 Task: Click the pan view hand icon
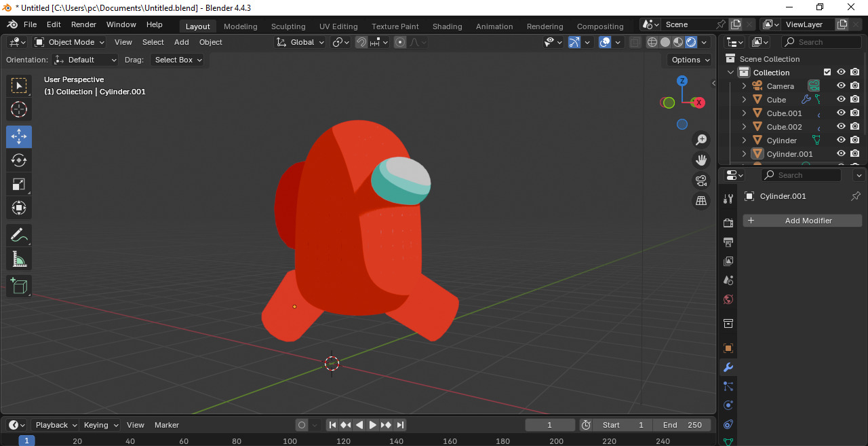[701, 160]
